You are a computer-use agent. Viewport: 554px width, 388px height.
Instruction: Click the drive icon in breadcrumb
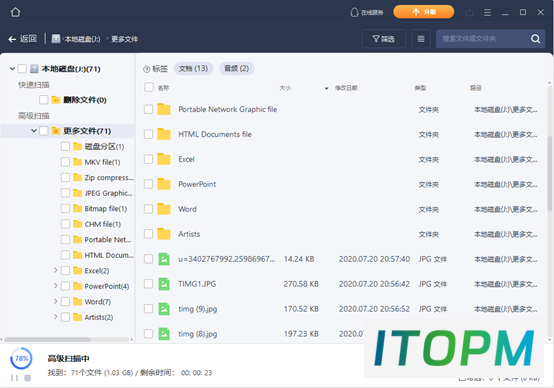click(56, 39)
